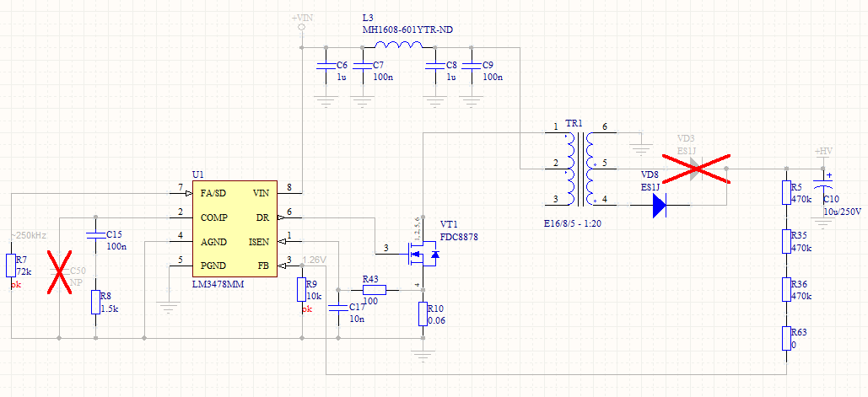Click the VT1 FDC8878 MOSFET symbol
Image resolution: width=868 pixels, height=397 pixels.
coord(421,255)
